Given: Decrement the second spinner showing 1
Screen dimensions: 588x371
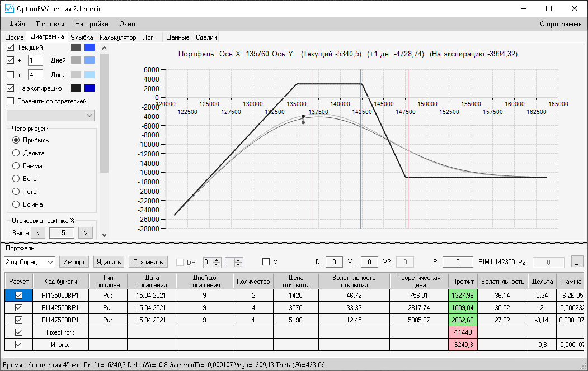Looking at the screenshot, I should click(x=238, y=265).
